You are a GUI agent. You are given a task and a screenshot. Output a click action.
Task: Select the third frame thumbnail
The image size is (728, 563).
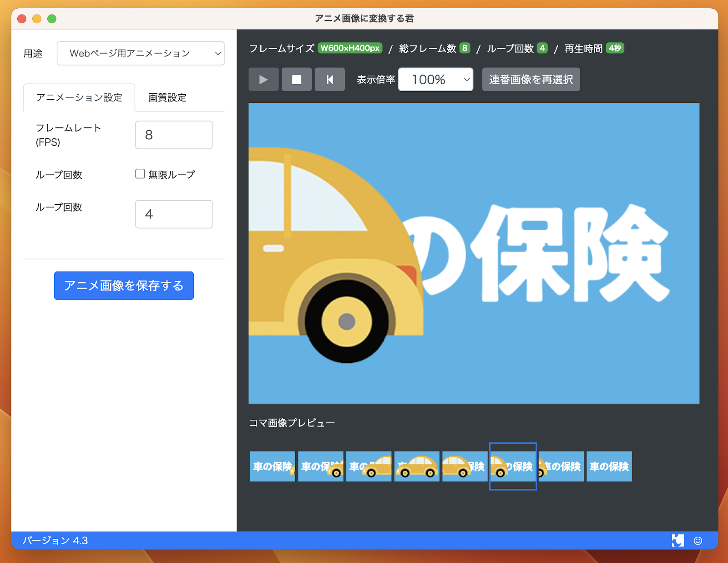pyautogui.click(x=369, y=466)
